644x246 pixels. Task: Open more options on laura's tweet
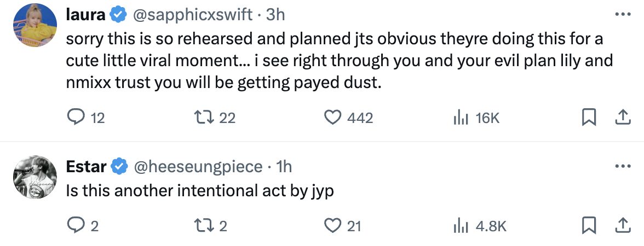pos(619,15)
